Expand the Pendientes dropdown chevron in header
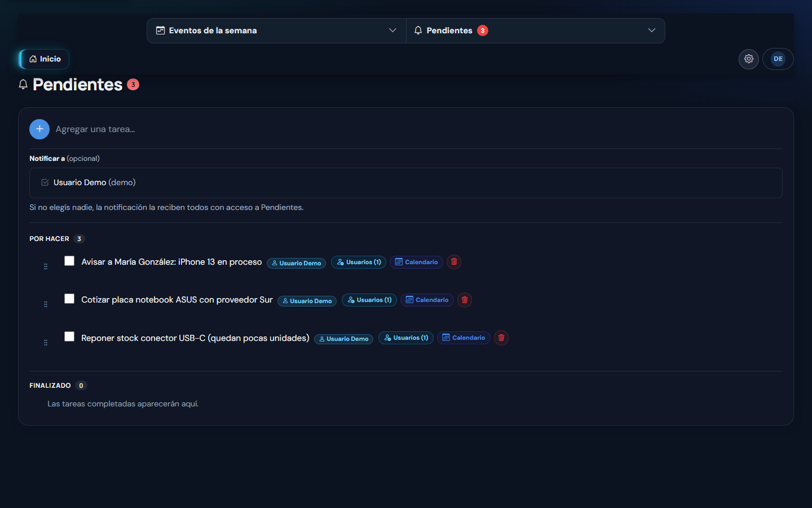The image size is (812, 508). pos(652,30)
